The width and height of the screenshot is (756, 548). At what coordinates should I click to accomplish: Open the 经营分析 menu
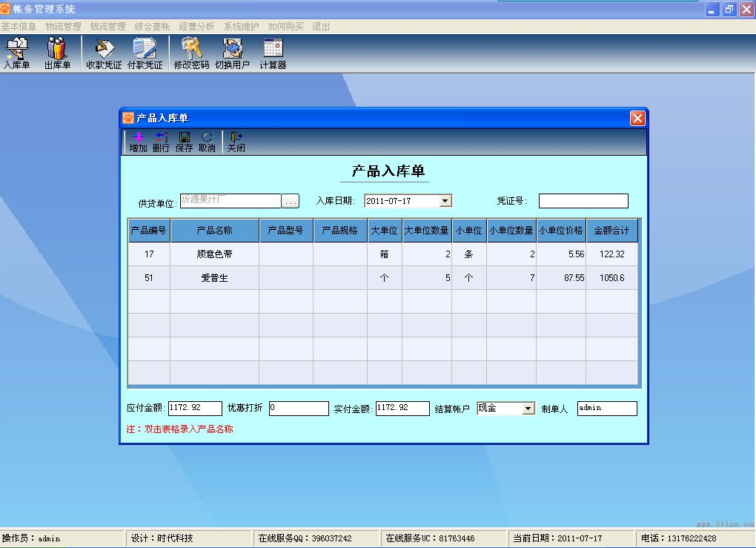tap(196, 27)
